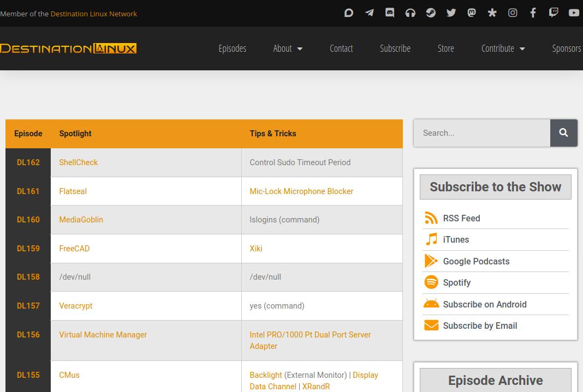Follow the Destination Linux Network link

(94, 14)
